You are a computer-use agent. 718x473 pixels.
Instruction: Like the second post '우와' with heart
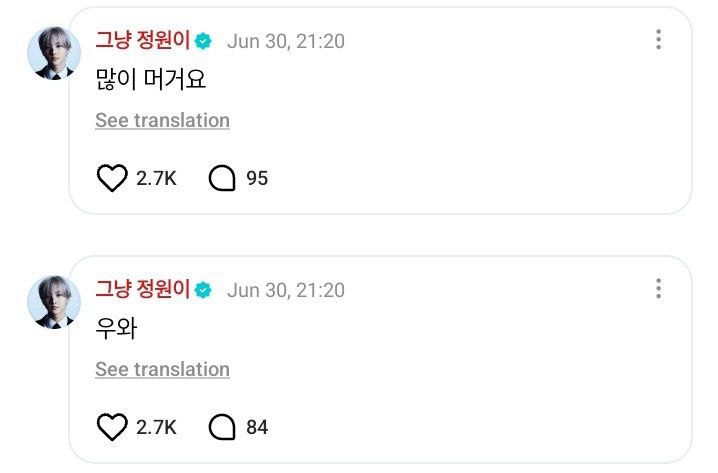pos(112,427)
